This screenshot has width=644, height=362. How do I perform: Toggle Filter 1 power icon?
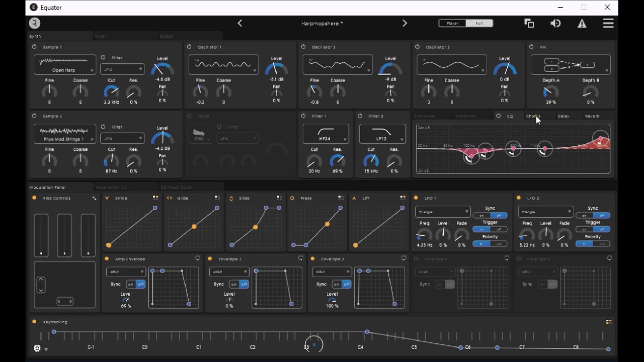[303, 116]
